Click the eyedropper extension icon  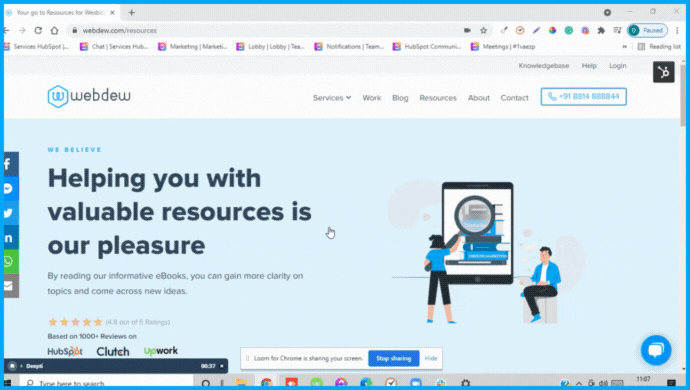503,30
